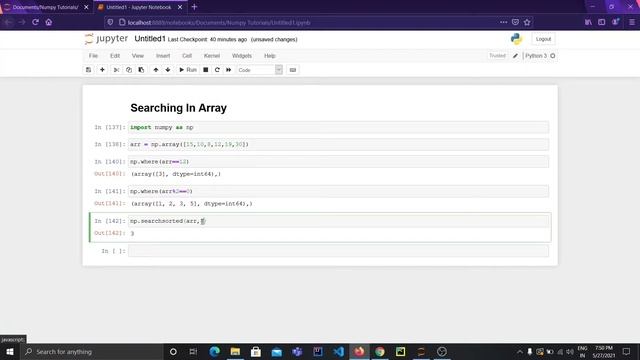Click output text of Out[140]

coord(176,174)
